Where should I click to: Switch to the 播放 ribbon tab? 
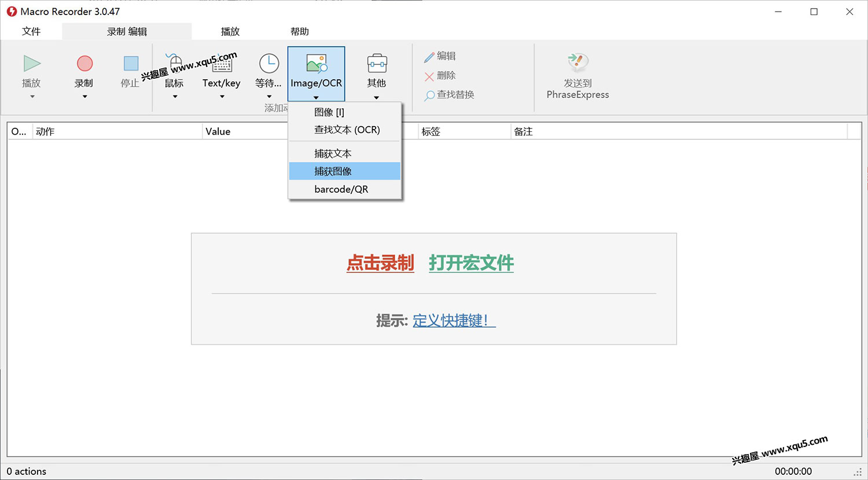230,32
